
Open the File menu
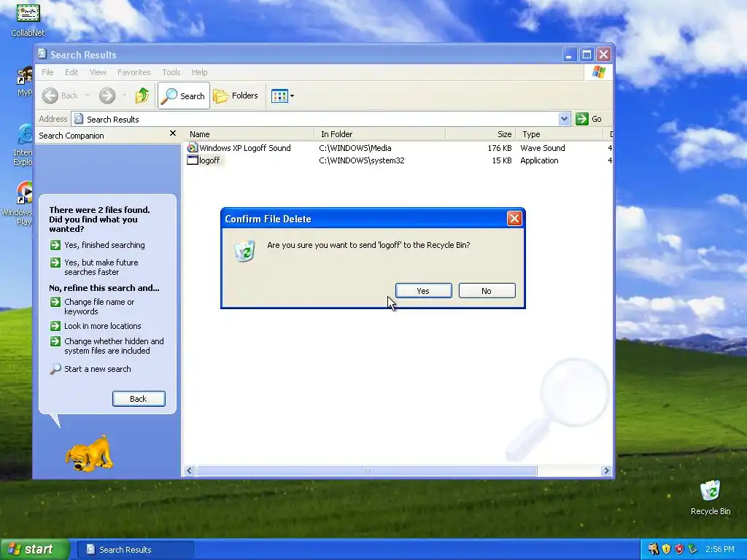coord(47,72)
